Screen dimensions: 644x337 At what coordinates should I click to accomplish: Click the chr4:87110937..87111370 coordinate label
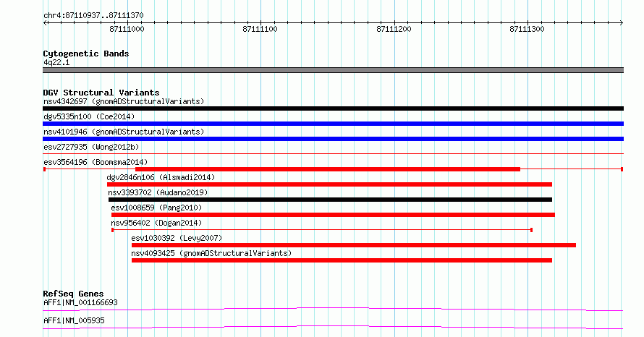(x=93, y=16)
